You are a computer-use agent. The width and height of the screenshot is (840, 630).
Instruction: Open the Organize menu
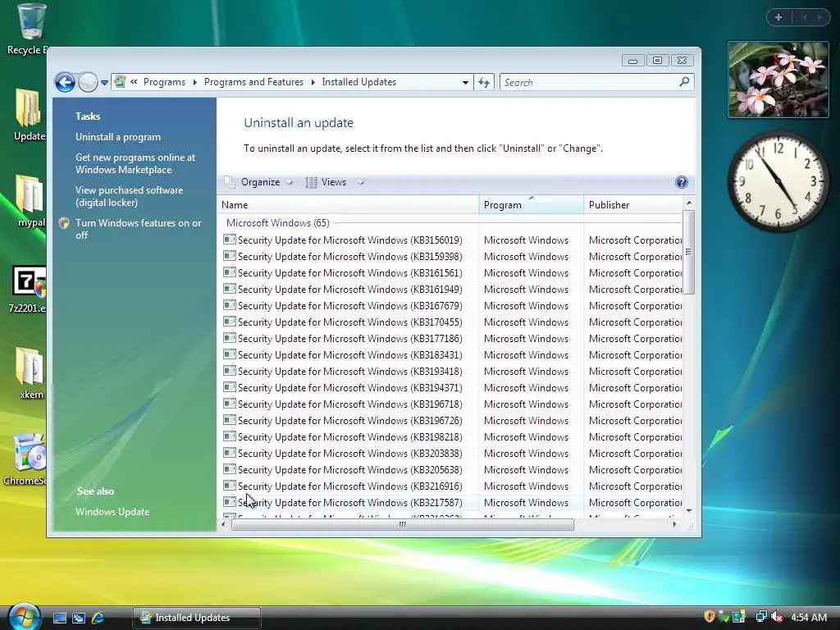(260, 182)
